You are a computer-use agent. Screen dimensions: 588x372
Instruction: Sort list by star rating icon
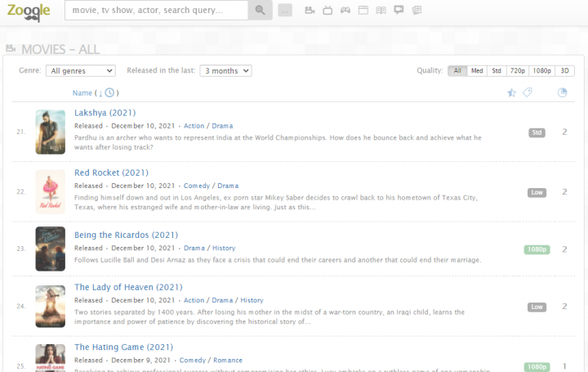click(511, 92)
